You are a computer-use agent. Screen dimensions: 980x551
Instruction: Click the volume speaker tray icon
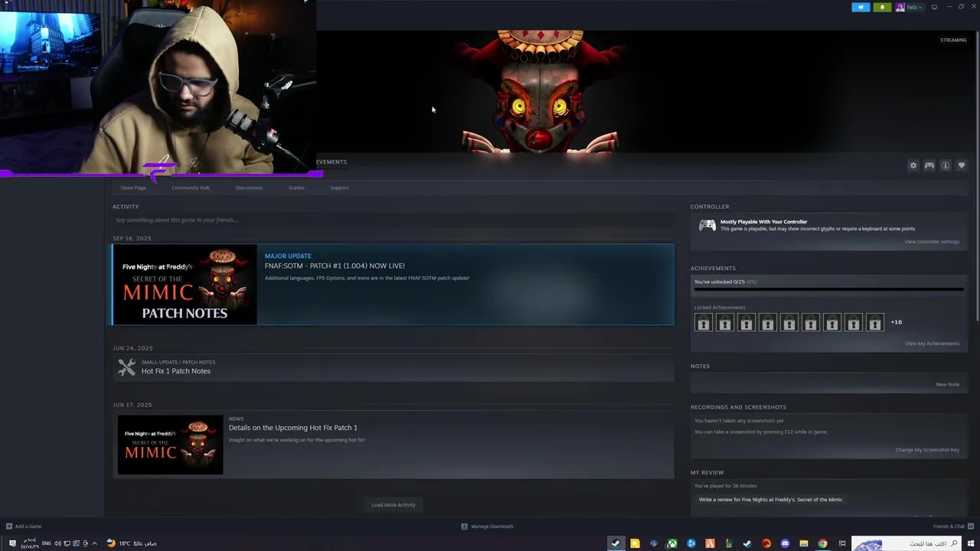pos(57,543)
